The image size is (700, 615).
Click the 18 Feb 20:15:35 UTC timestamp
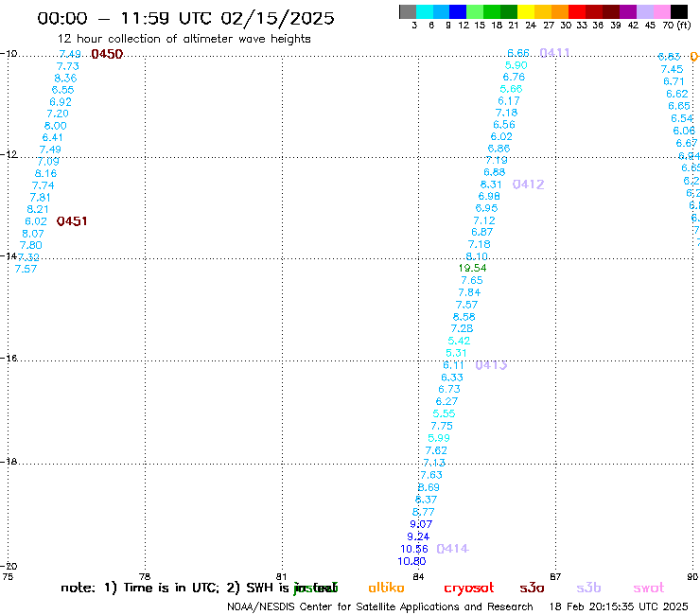pos(619,606)
